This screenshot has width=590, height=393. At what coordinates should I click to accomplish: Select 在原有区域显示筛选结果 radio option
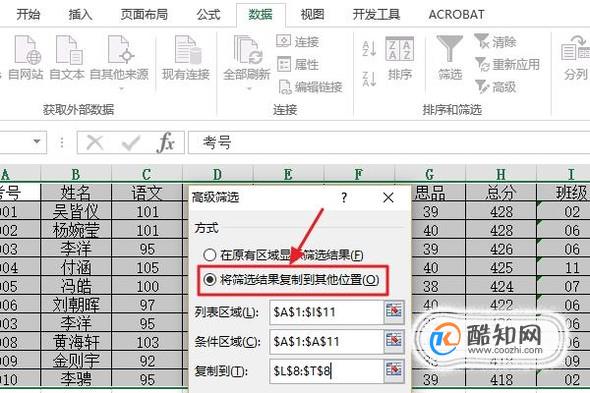(210, 255)
